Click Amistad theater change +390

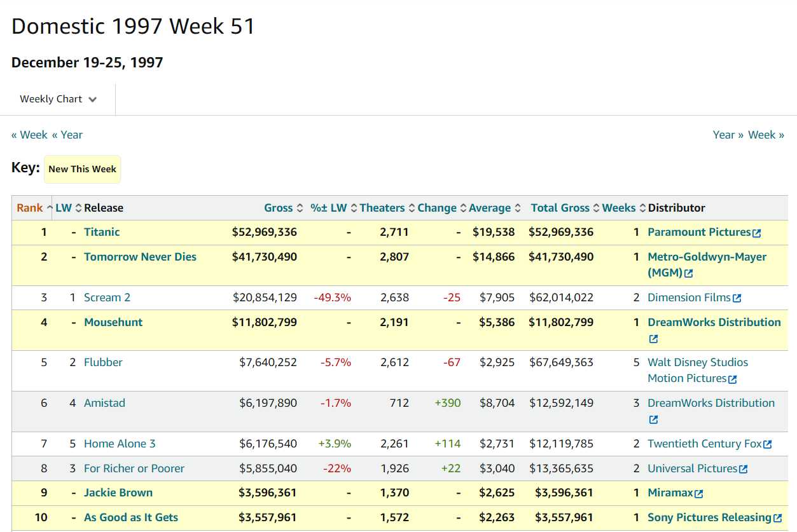(448, 403)
